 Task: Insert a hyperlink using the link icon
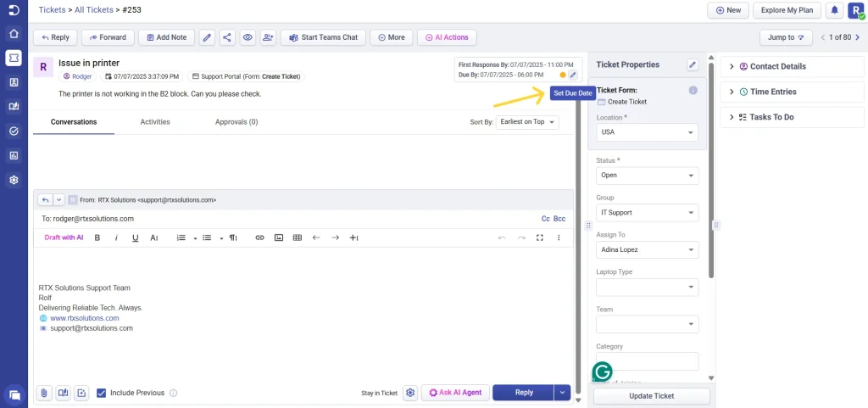coord(259,238)
